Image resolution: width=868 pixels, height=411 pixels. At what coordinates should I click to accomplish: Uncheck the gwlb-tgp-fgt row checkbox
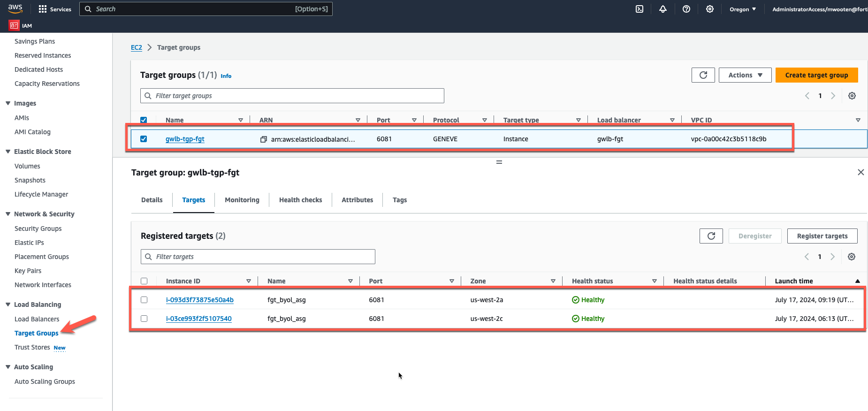tap(144, 139)
